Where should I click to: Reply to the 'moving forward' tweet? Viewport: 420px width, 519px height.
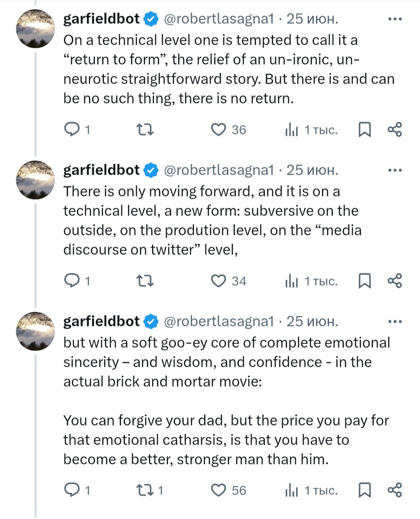(72, 281)
